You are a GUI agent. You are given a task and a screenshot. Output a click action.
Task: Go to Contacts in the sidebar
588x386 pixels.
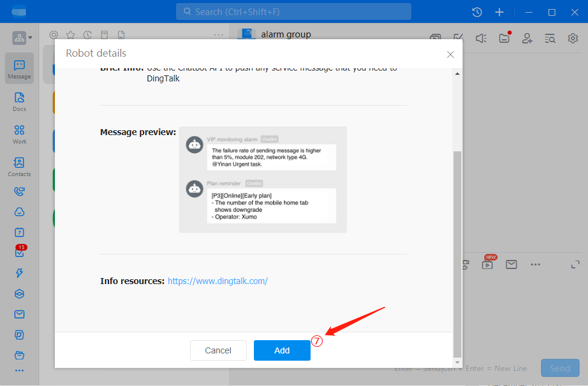coord(19,166)
